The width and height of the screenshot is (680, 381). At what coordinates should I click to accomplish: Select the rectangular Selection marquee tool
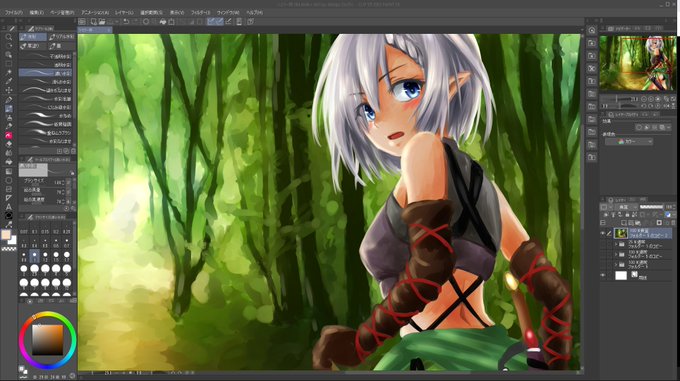point(9,64)
